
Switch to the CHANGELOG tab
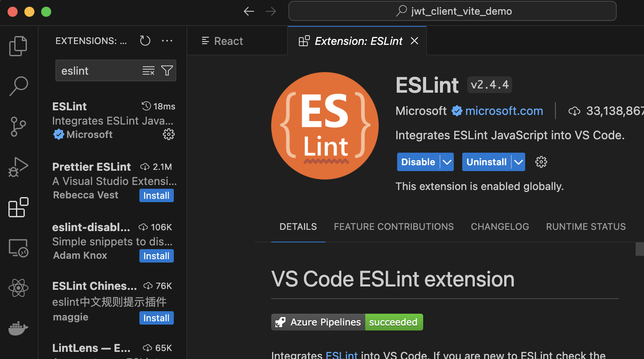tap(500, 226)
